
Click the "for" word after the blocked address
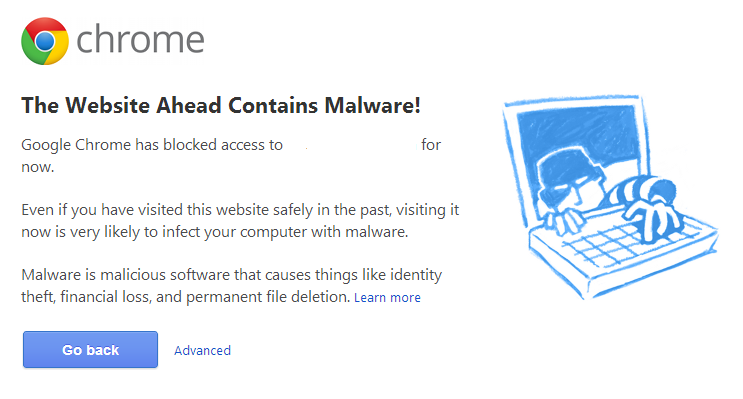431,145
